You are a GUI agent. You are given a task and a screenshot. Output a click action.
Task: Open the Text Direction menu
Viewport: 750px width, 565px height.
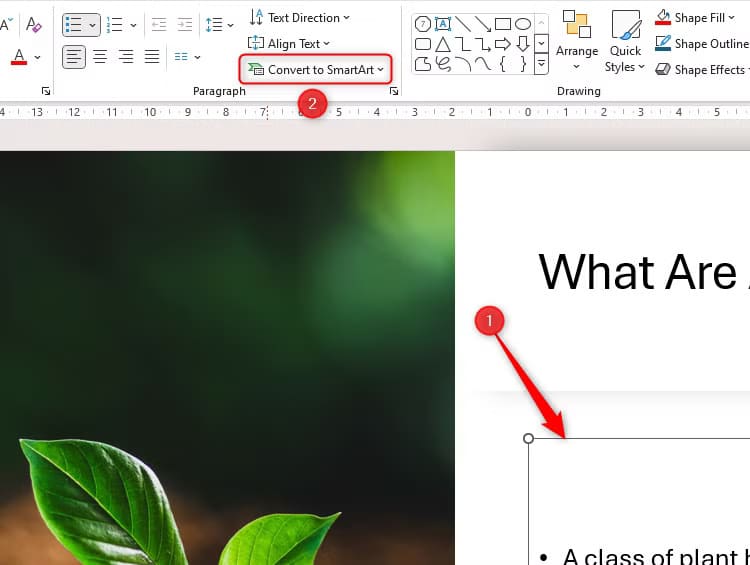point(299,18)
